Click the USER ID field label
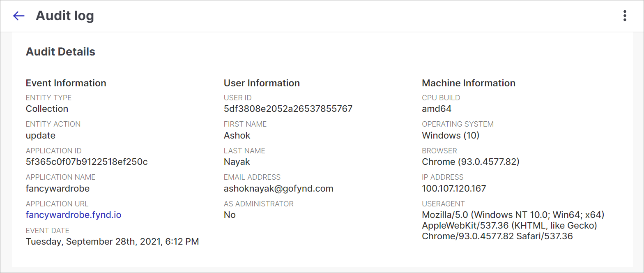This screenshot has height=273, width=644. 238,98
